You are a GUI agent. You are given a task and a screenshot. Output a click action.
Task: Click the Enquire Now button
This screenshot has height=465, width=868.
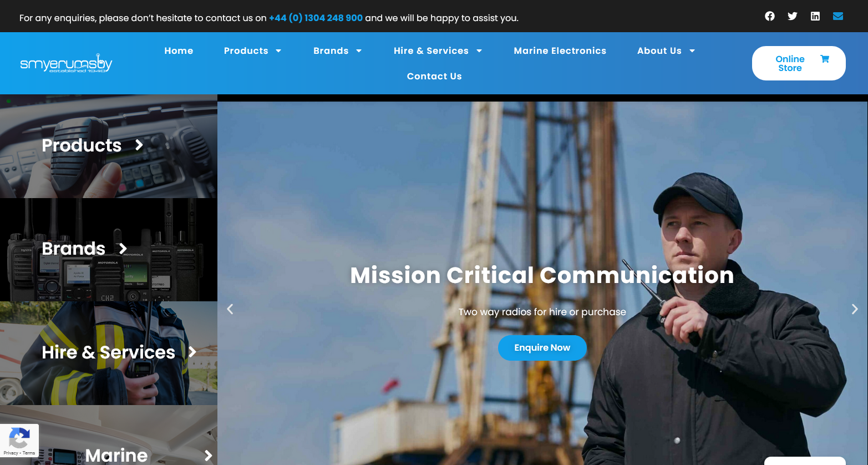pos(542,348)
